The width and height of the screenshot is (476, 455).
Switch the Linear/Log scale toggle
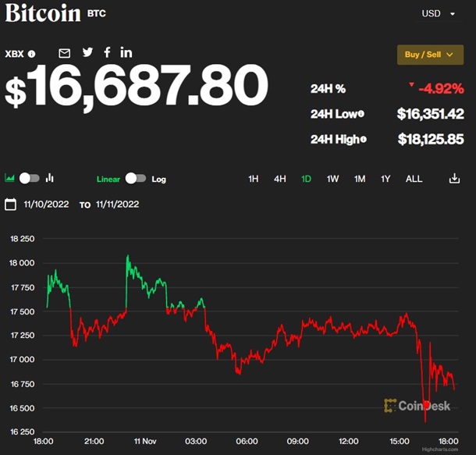click(135, 179)
